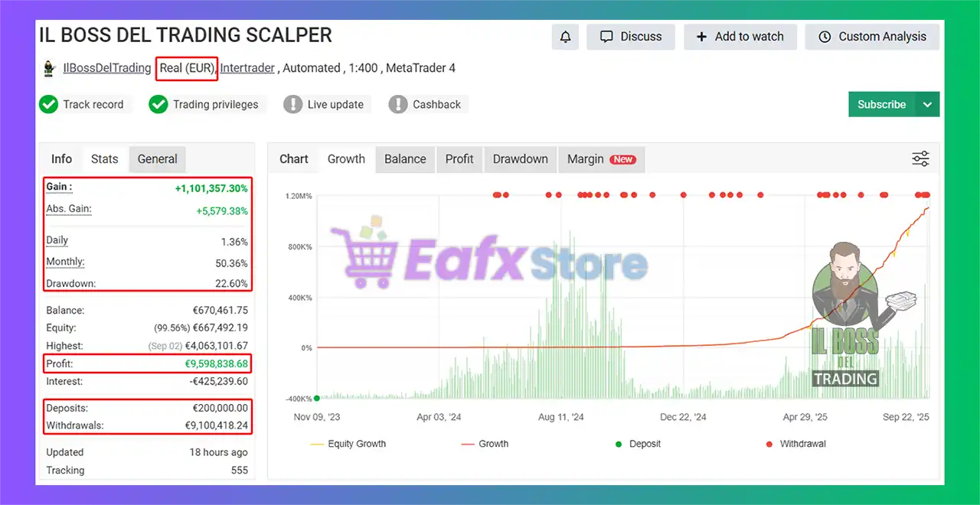Click the €9,100,418.24 withdrawals value

point(217,425)
